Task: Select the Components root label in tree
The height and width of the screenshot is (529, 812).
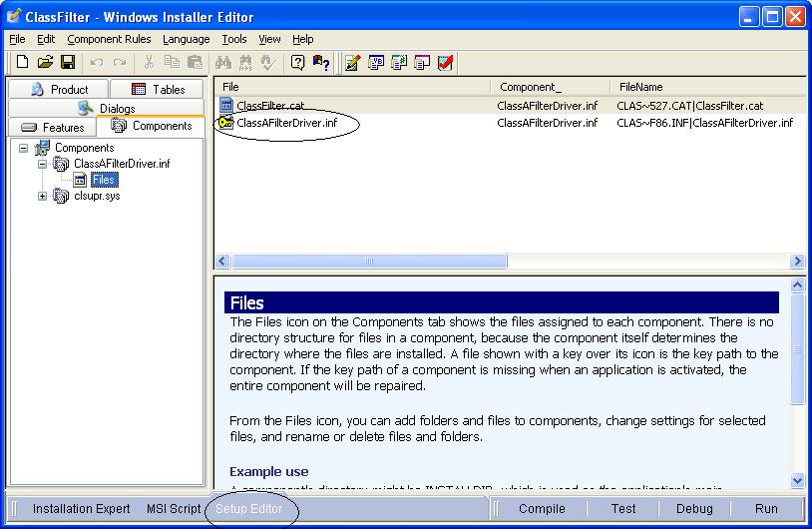Action: 85,148
